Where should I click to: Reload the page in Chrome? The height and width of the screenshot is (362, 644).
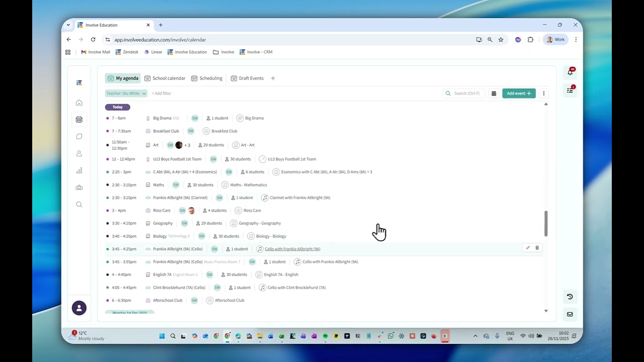click(93, 40)
